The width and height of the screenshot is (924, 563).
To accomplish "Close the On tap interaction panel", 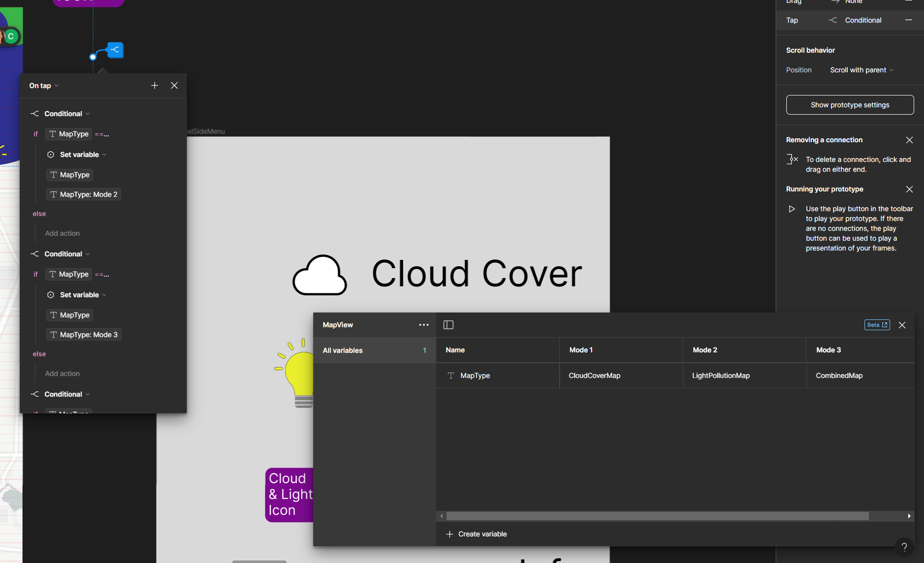I will 174,86.
